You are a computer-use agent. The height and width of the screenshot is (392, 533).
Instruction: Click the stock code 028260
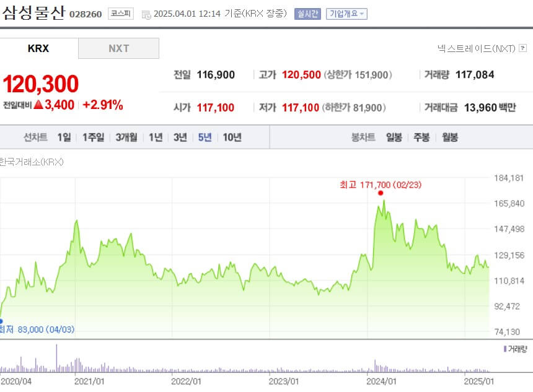86,14
